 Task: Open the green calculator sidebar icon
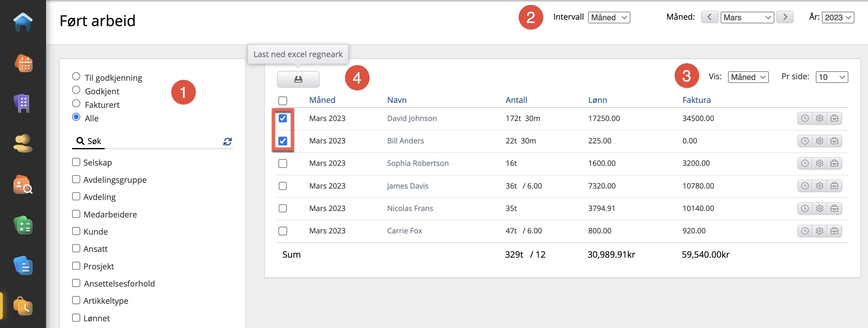coord(23,225)
